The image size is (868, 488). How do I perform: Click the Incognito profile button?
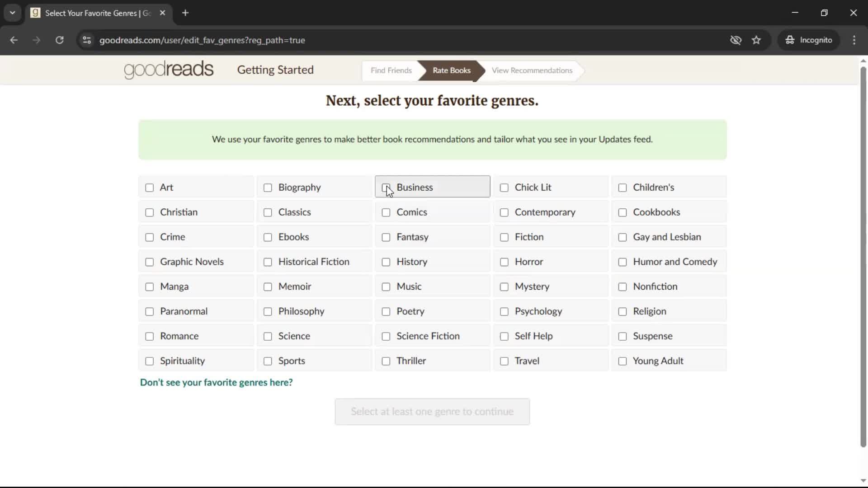809,40
